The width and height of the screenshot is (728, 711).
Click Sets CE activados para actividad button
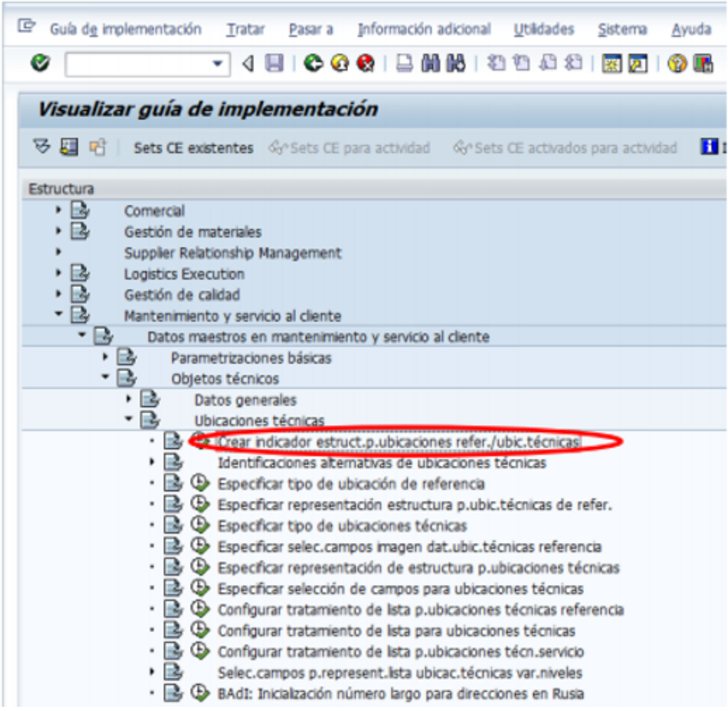pyautogui.click(x=565, y=148)
